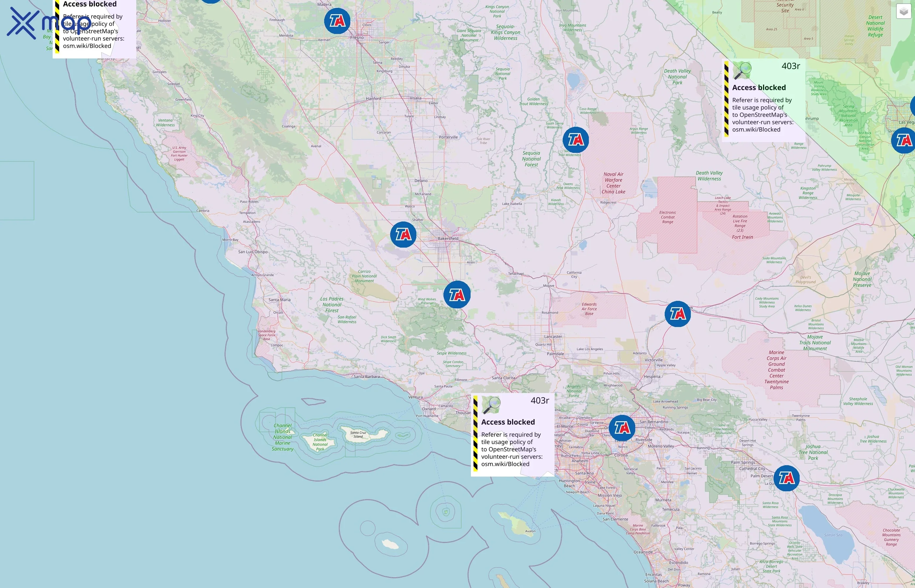Viewport: 915px width, 588px height.
Task: Select the TA marker near San Bernardino
Action: 622,428
